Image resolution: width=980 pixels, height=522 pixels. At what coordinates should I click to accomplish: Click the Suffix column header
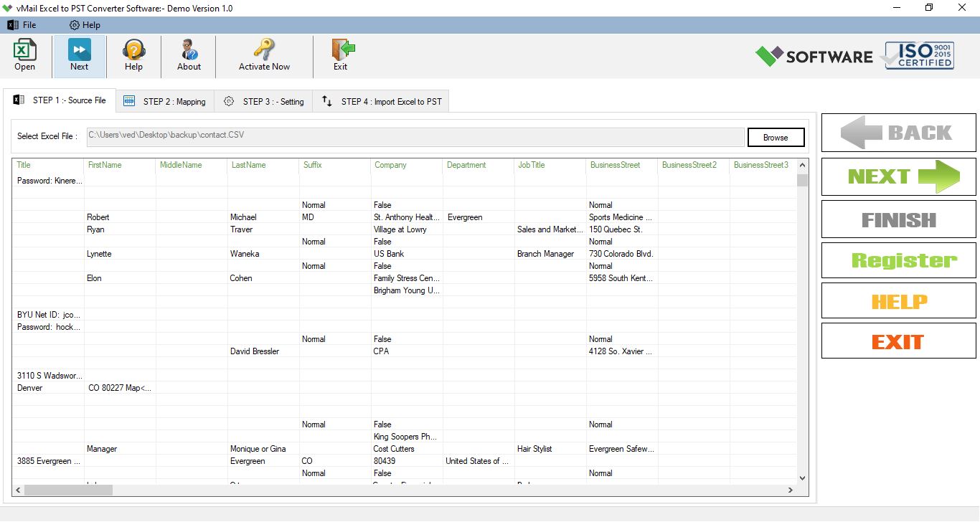(335, 165)
